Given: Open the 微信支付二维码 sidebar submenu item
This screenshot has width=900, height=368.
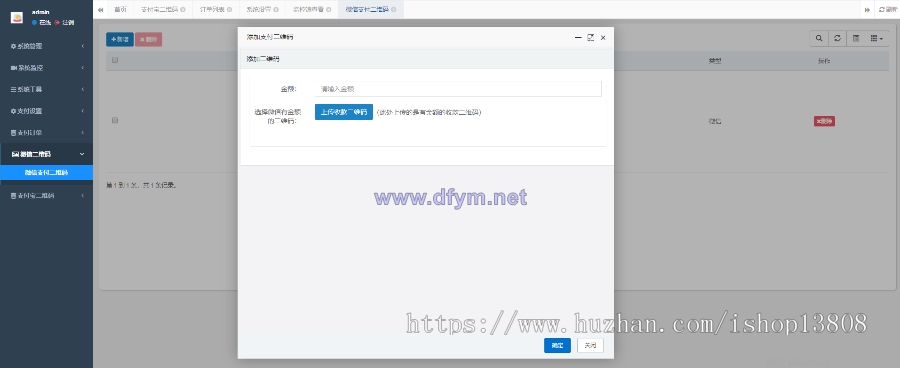Looking at the screenshot, I should [x=46, y=172].
